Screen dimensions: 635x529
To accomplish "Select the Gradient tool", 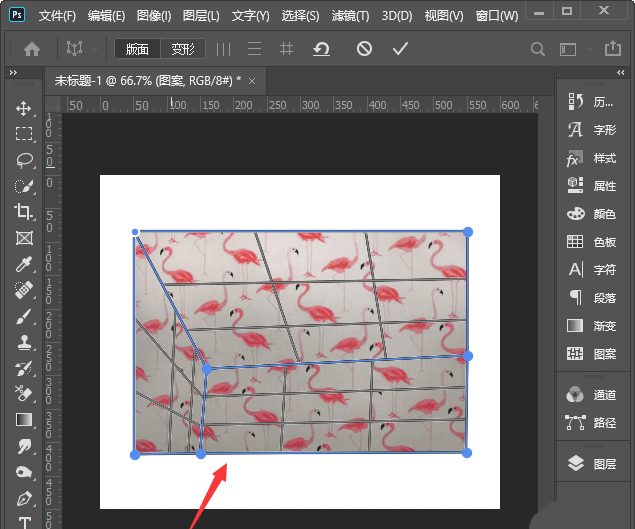I will [x=24, y=420].
